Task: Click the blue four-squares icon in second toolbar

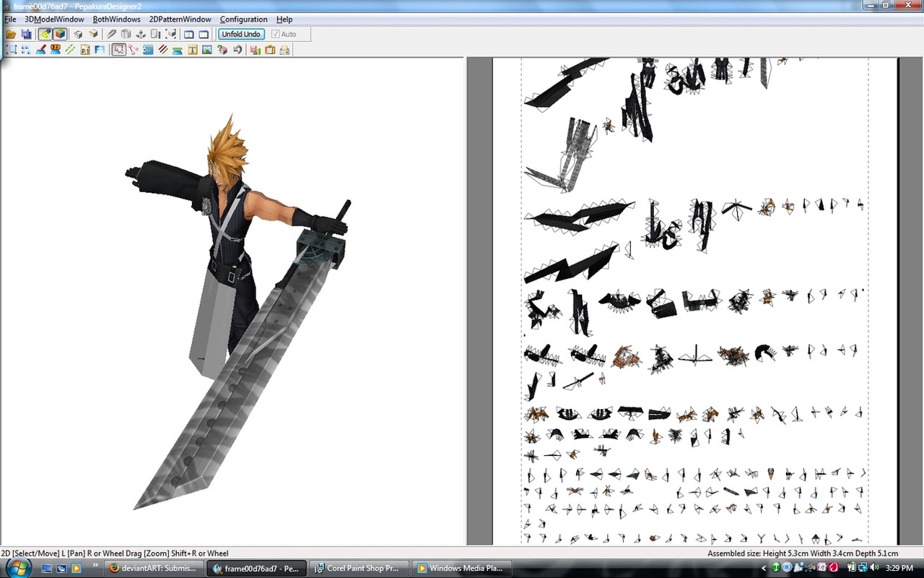Action: tap(26, 50)
